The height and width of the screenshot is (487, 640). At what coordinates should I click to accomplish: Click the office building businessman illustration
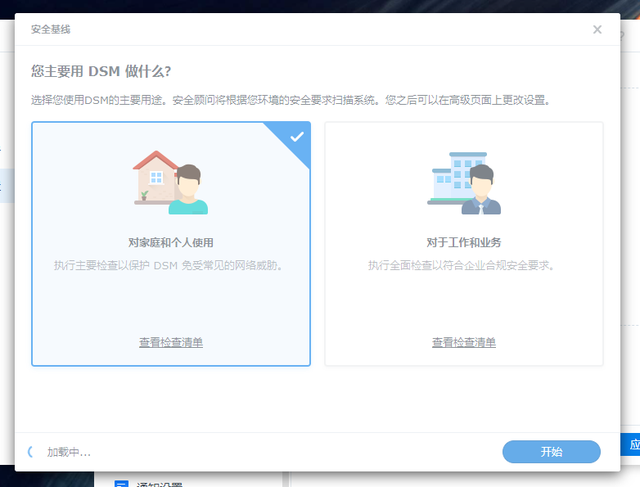(x=464, y=183)
